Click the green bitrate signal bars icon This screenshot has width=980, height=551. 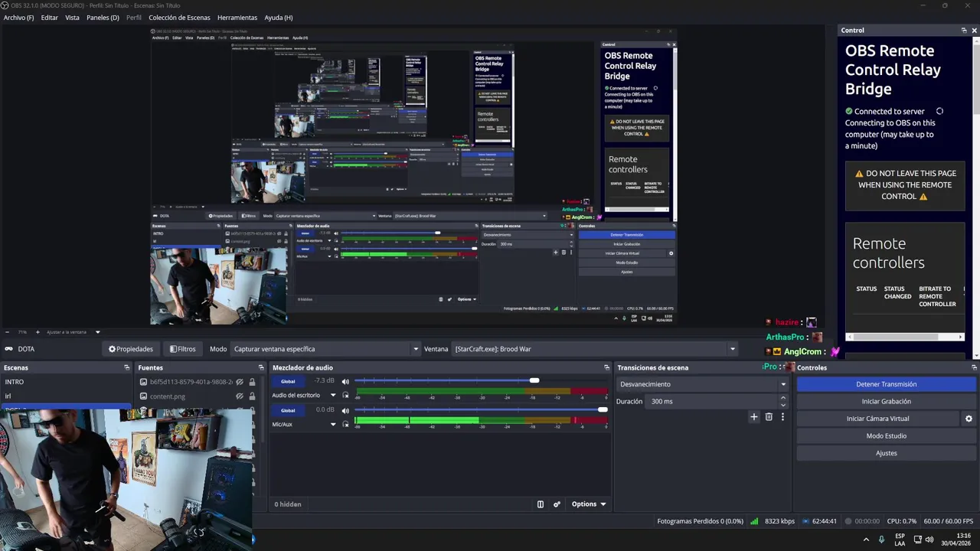click(x=754, y=521)
